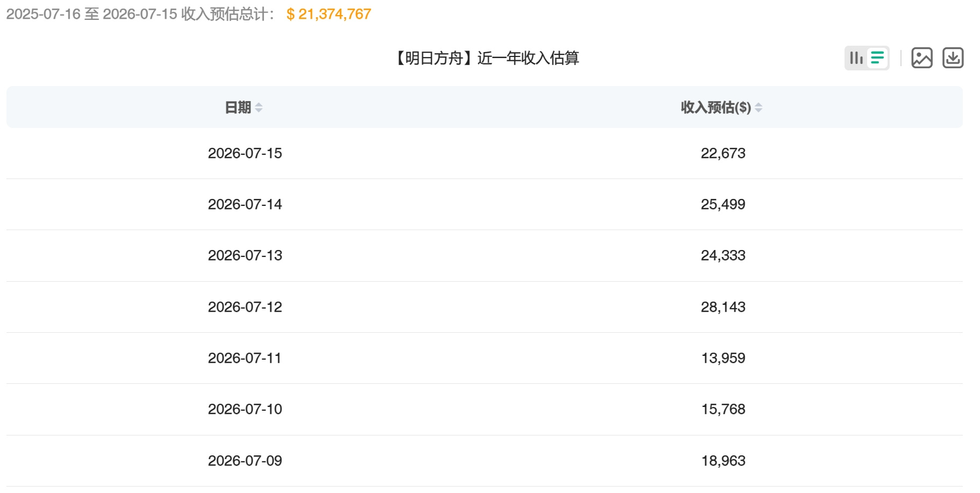Select date cell 2026-07-09
The width and height of the screenshot is (980, 493).
pos(245,461)
